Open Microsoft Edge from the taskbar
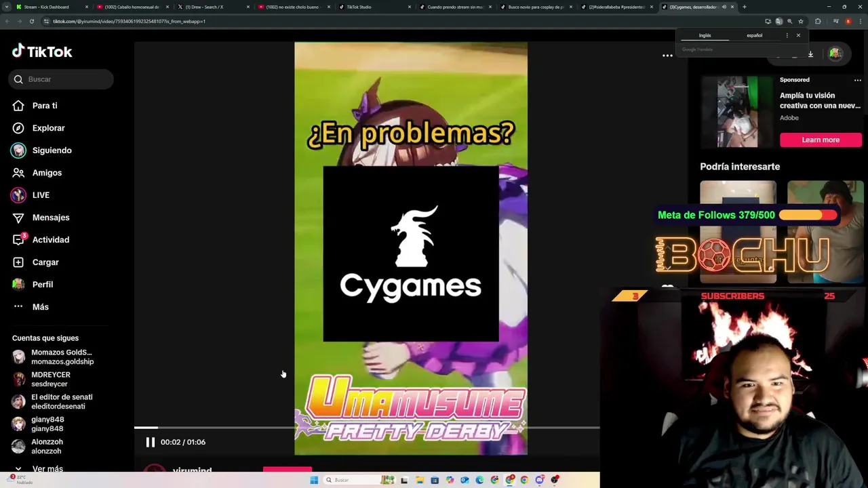The width and height of the screenshot is (868, 488). pyautogui.click(x=479, y=480)
